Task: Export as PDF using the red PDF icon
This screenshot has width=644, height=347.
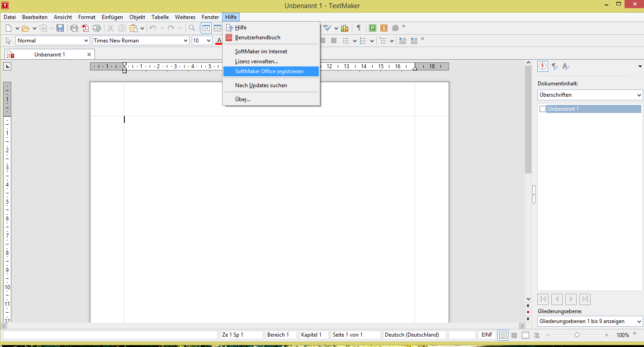Action: pyautogui.click(x=85, y=28)
